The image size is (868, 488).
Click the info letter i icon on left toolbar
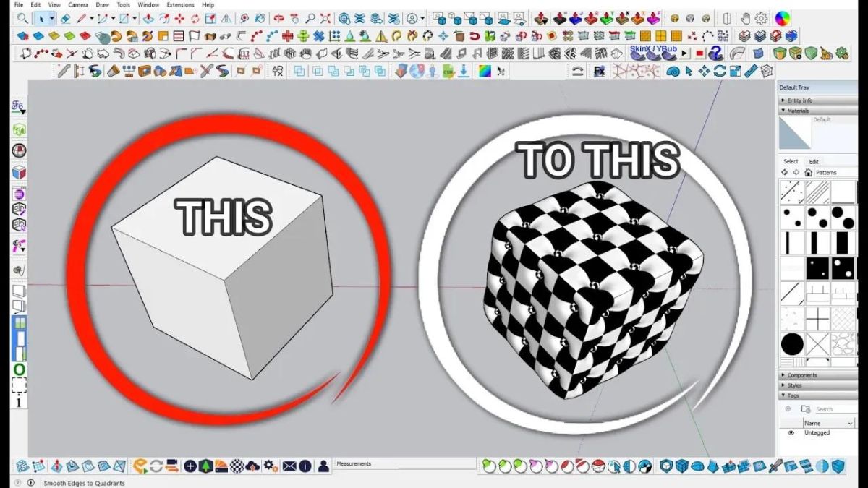point(19,401)
